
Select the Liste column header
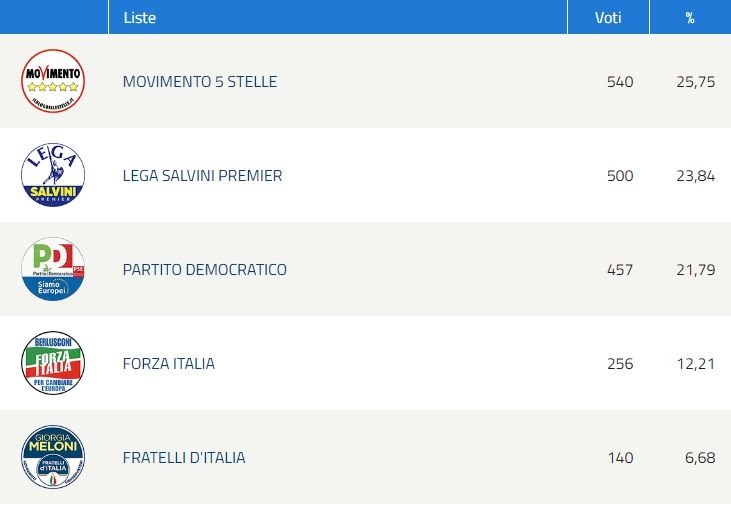(139, 18)
